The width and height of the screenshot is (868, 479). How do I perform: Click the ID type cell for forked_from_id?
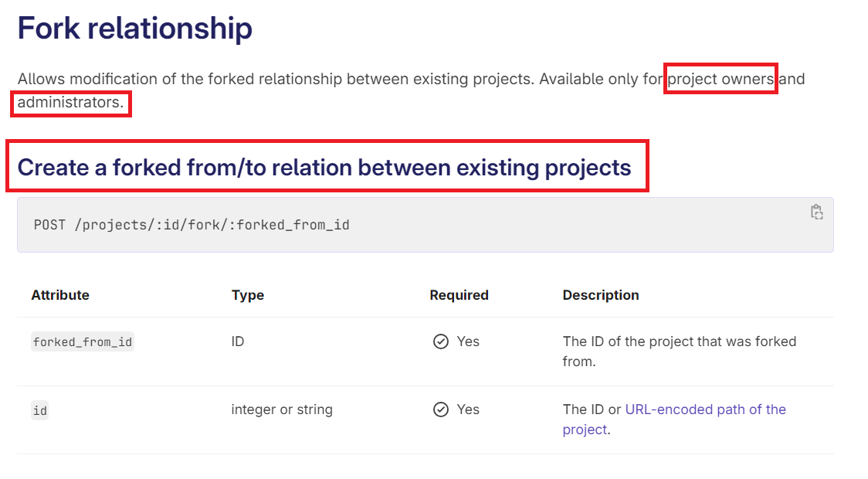point(237,341)
